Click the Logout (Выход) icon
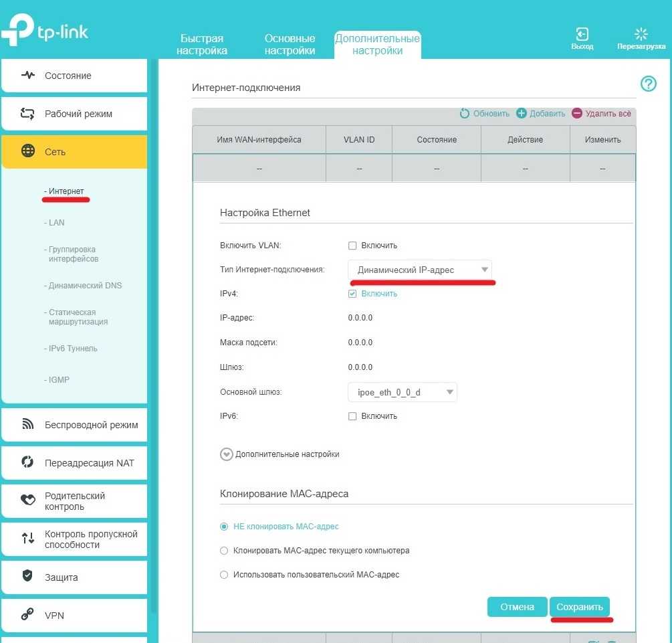The image size is (672, 643). [582, 35]
